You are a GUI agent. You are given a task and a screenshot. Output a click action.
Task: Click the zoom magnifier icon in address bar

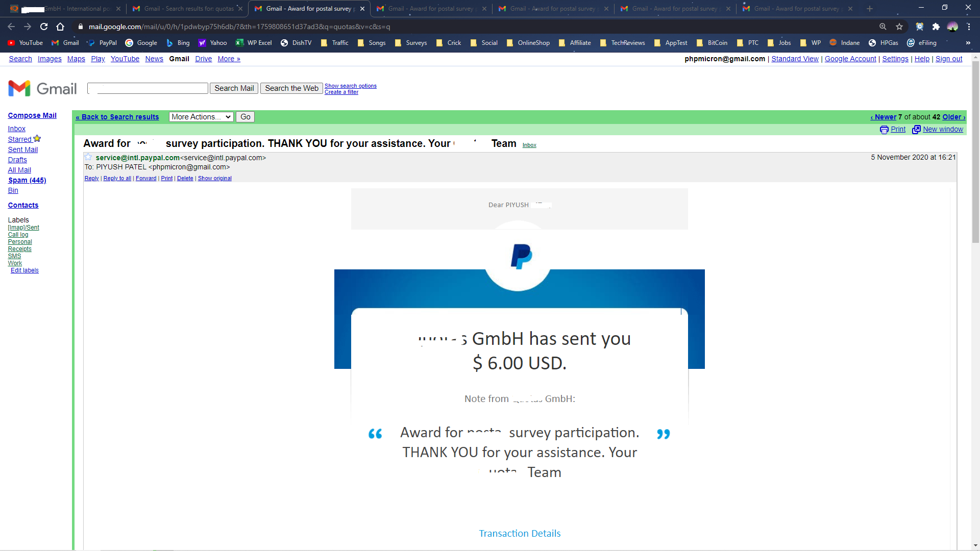tap(883, 27)
